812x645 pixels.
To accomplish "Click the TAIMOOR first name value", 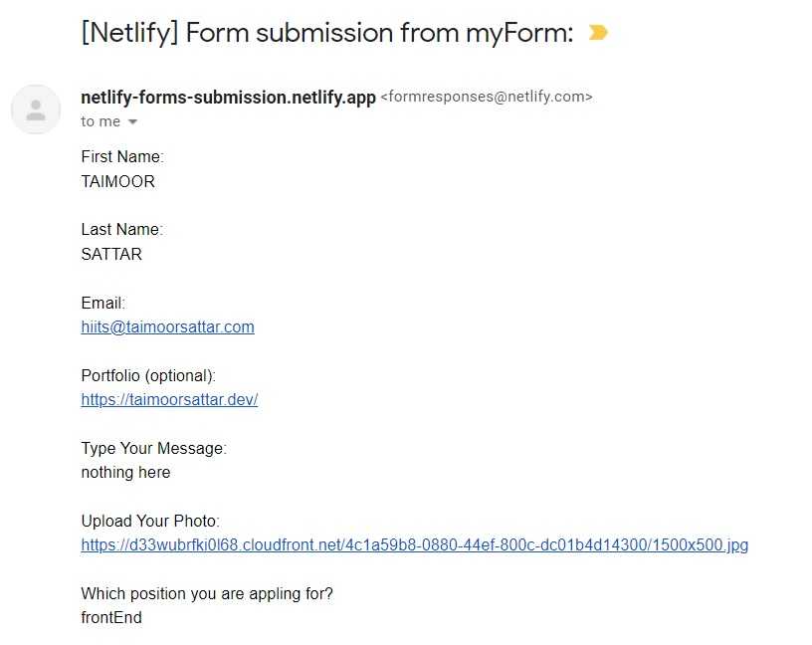I will tap(117, 181).
